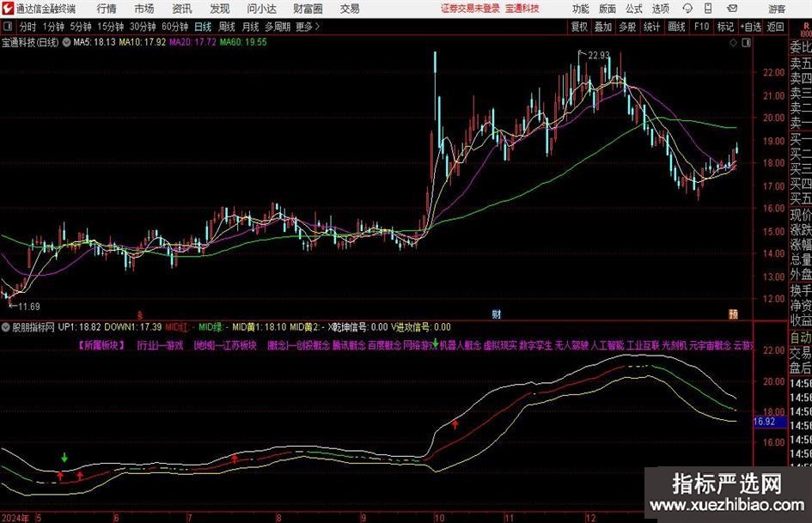The height and width of the screenshot is (523, 812).
Task: Switch to 分时 chart period
Action: (28, 27)
